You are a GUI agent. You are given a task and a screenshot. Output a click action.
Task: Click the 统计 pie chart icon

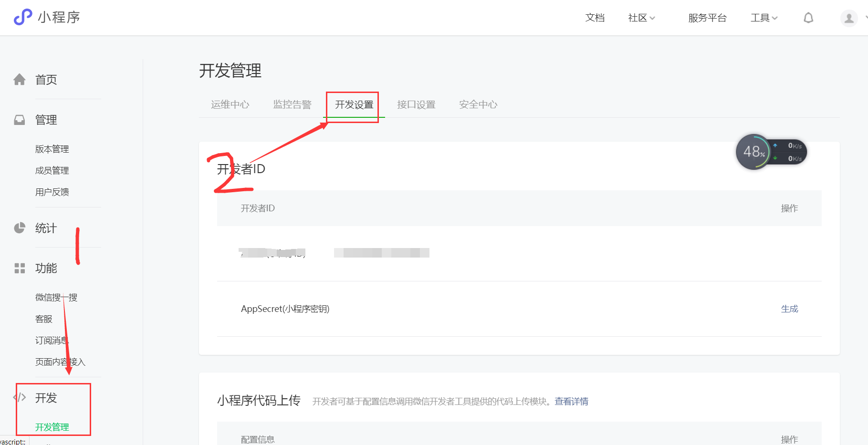click(x=20, y=228)
